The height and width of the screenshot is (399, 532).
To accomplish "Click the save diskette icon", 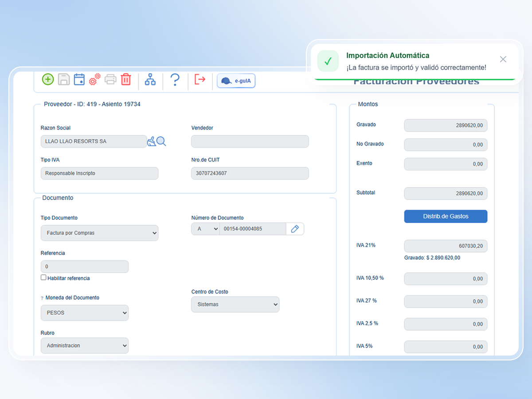I will coord(64,79).
